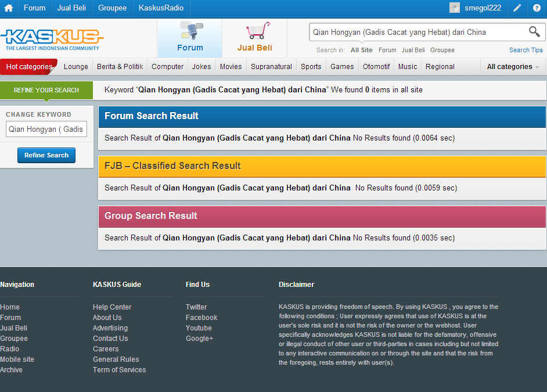
Task: Click the Forum Search Result header
Action: point(322,116)
